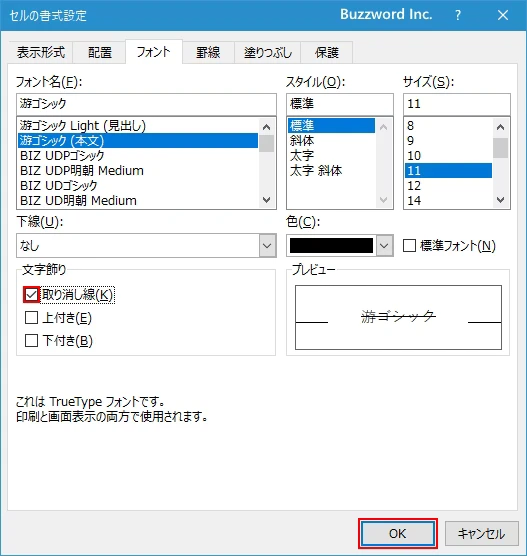This screenshot has height=556, width=527.
Task: Choose BIZ UDP明朝 Medium font
Action: 138,171
